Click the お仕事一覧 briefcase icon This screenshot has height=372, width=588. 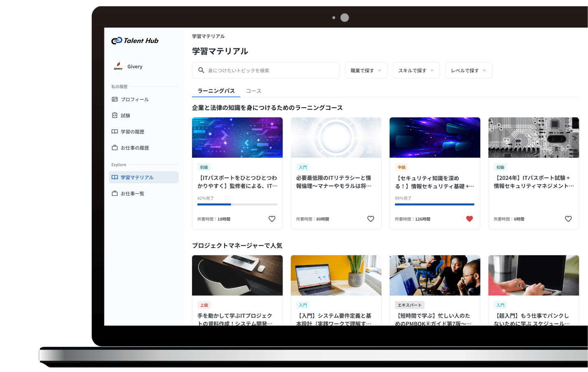(115, 194)
